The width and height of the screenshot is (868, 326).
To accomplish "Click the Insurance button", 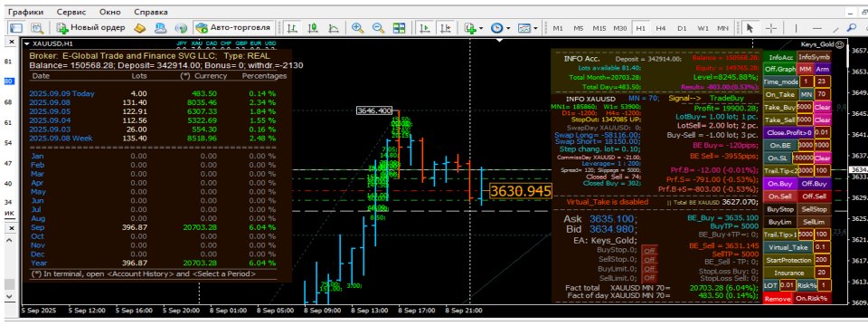I will click(x=788, y=273).
